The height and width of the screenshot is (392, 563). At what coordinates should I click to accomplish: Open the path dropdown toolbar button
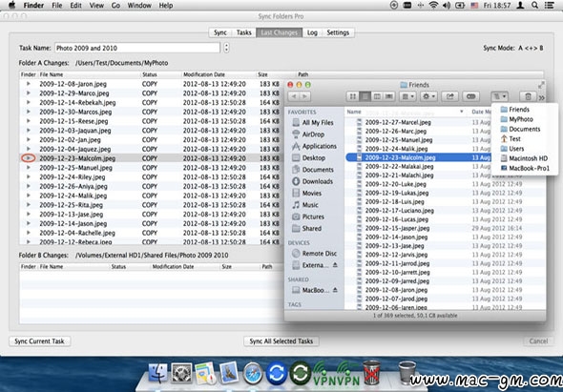[x=499, y=96]
